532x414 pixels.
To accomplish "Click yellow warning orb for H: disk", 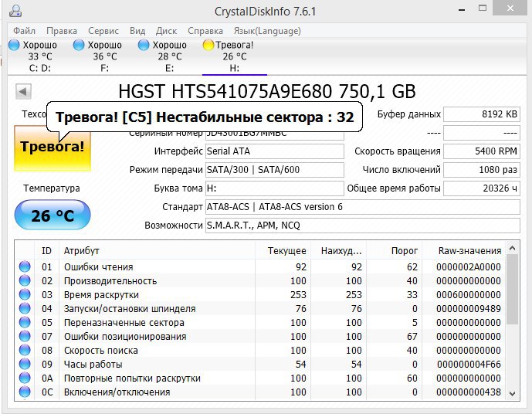I will [x=208, y=45].
